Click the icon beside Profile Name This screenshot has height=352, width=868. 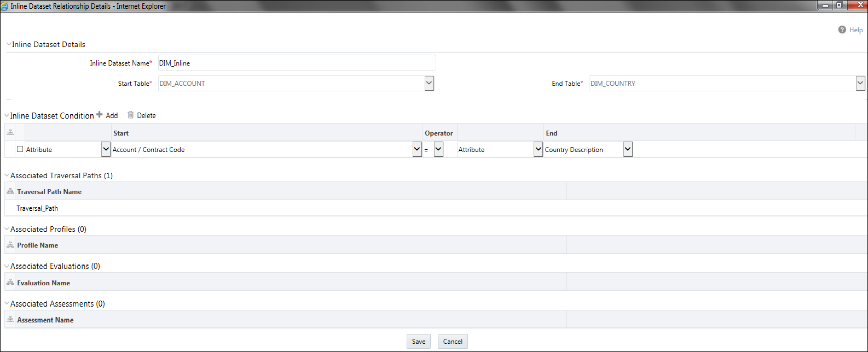coord(10,245)
